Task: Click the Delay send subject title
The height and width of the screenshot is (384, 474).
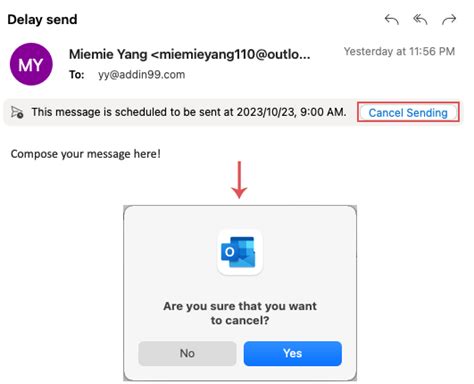Action: [x=42, y=20]
